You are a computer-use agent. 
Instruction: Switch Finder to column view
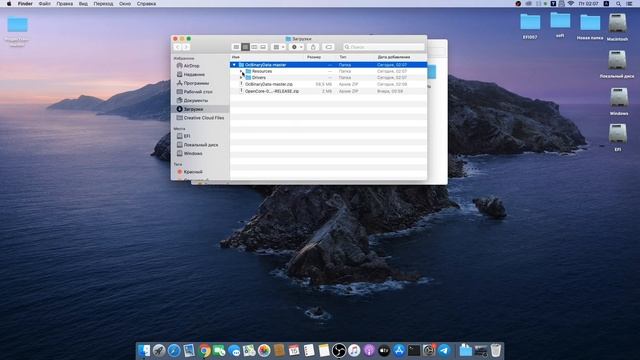[254, 47]
